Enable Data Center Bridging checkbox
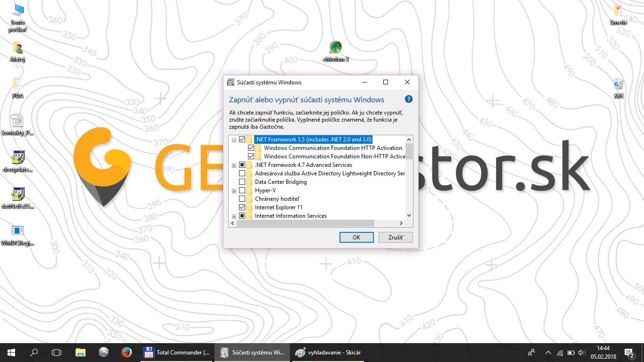Viewport: 644px width, 362px height. (x=242, y=182)
